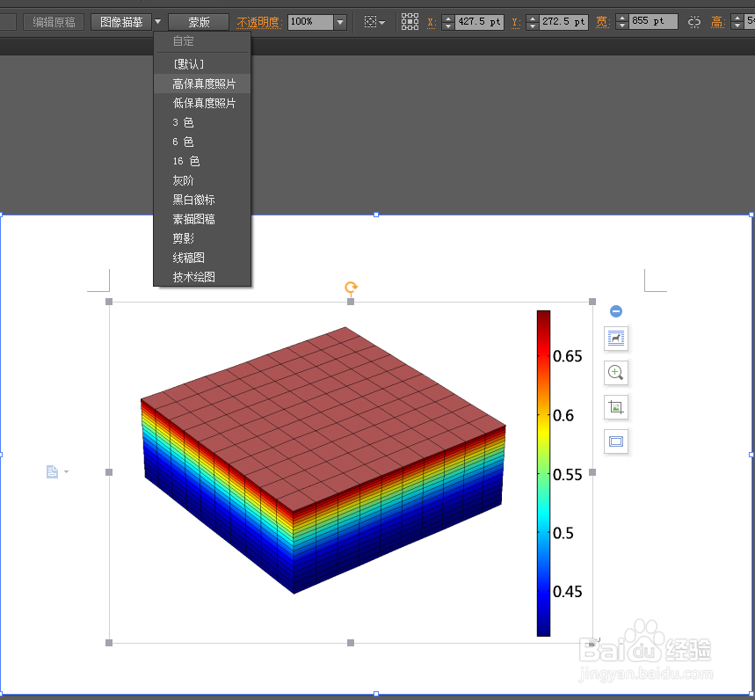Viewport: 755px width, 700px height.
Task: Click the Y coordinate label
Action: point(516,22)
